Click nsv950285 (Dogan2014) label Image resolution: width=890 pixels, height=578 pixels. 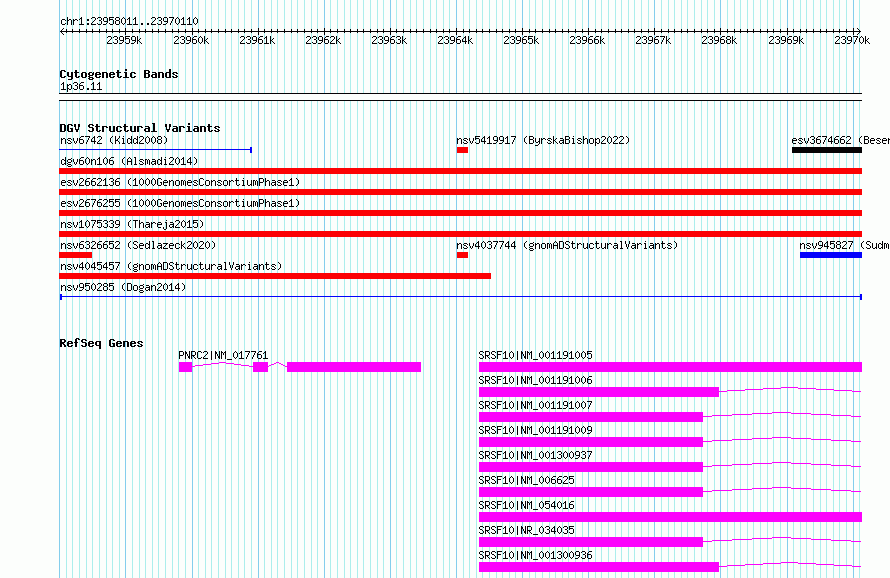point(123,287)
